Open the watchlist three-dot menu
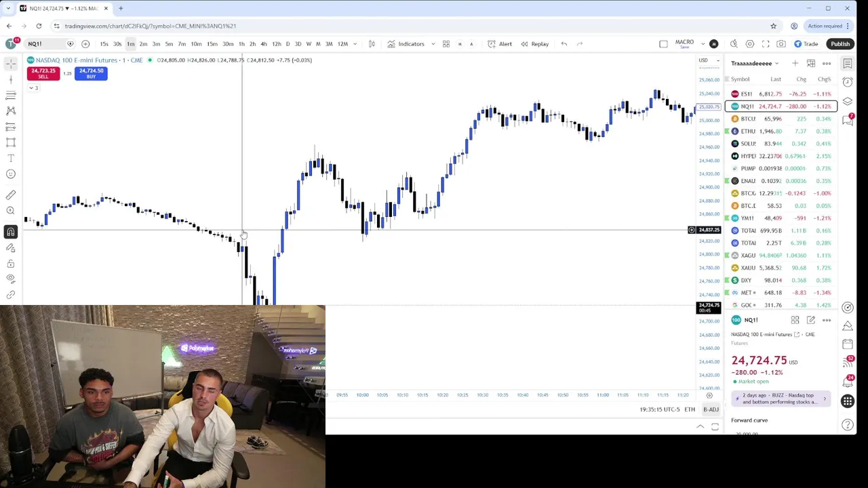868x488 pixels. 827,64
